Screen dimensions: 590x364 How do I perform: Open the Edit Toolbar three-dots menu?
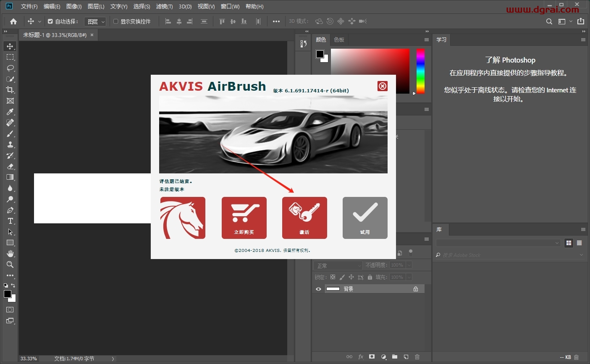(x=10, y=275)
